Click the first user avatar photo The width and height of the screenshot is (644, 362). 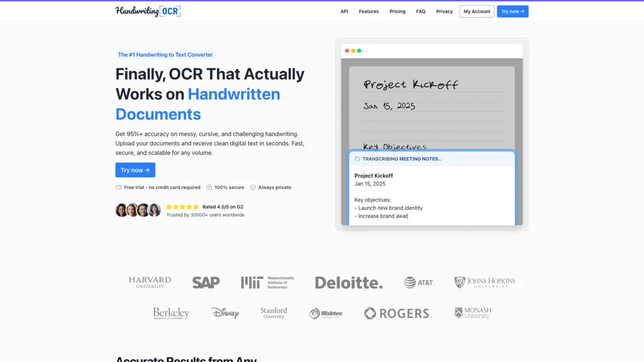[121, 210]
